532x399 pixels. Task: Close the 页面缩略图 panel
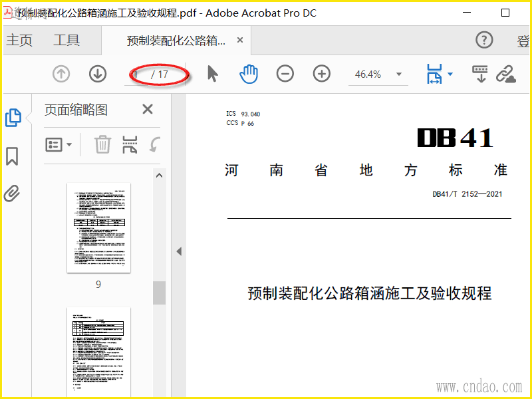pos(148,109)
